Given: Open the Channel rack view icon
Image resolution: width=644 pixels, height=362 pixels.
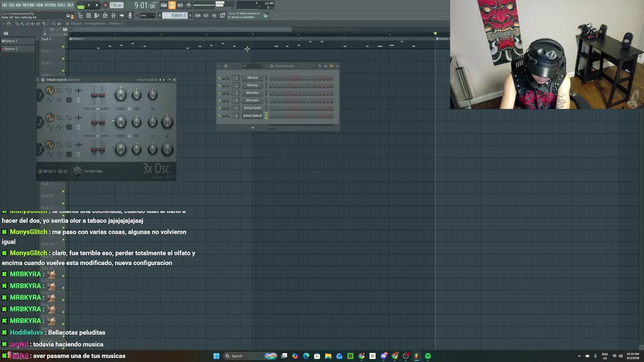Looking at the screenshot, I should pyautogui.click(x=89, y=16).
